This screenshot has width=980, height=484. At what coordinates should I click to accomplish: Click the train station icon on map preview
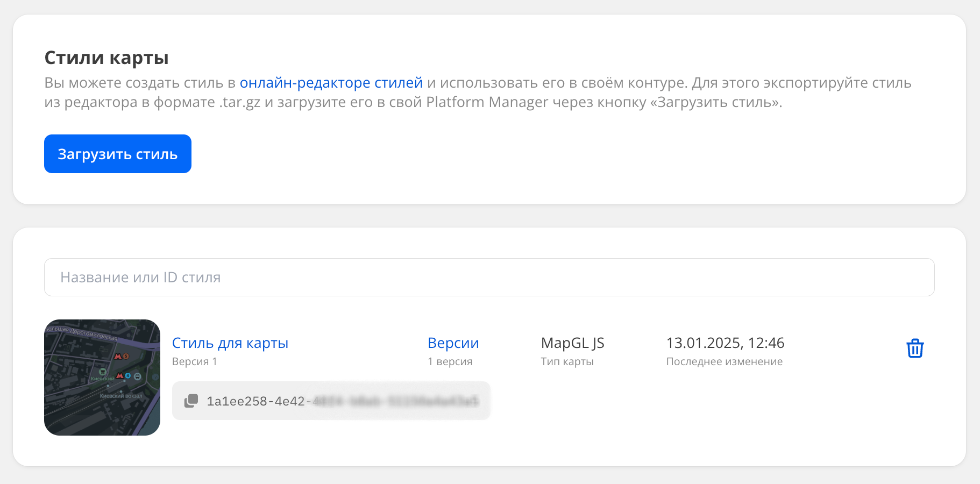click(137, 376)
